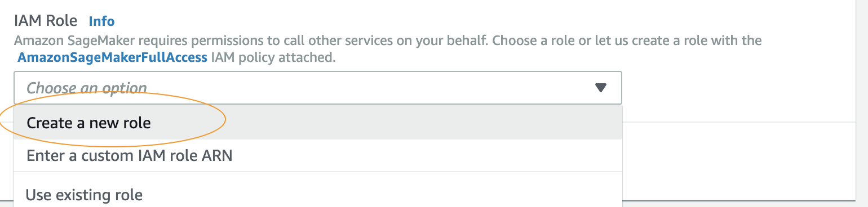Open the Info link beside IAM Role
The width and height of the screenshot is (868, 207).
pyautogui.click(x=101, y=21)
